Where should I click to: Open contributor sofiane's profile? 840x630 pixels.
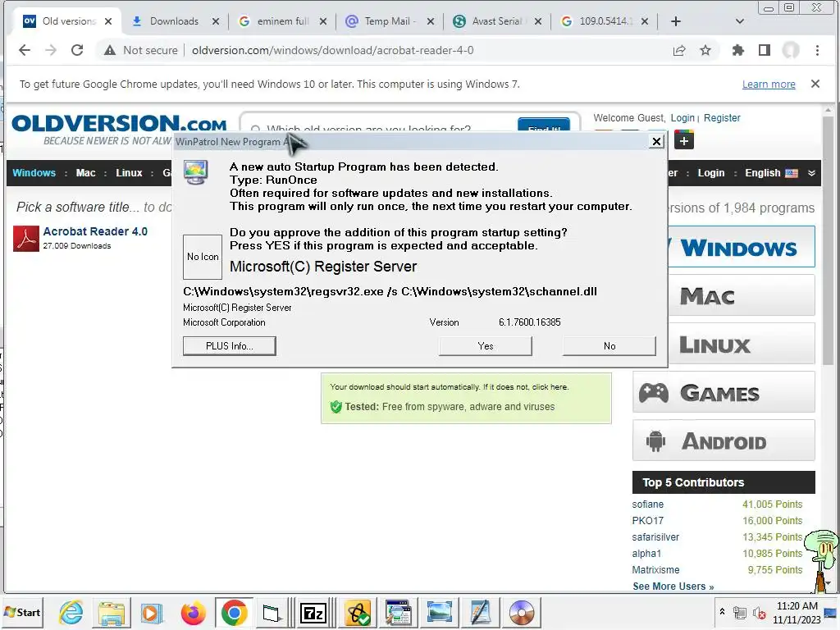tap(648, 504)
